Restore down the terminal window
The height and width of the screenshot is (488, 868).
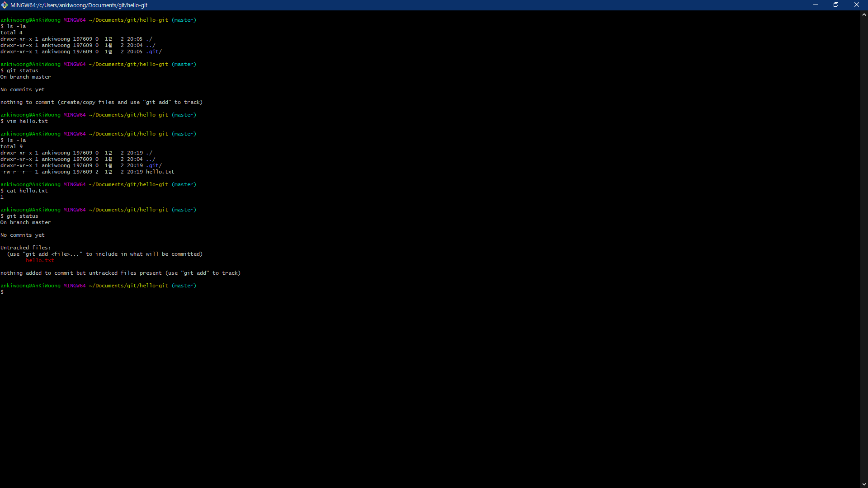point(836,5)
